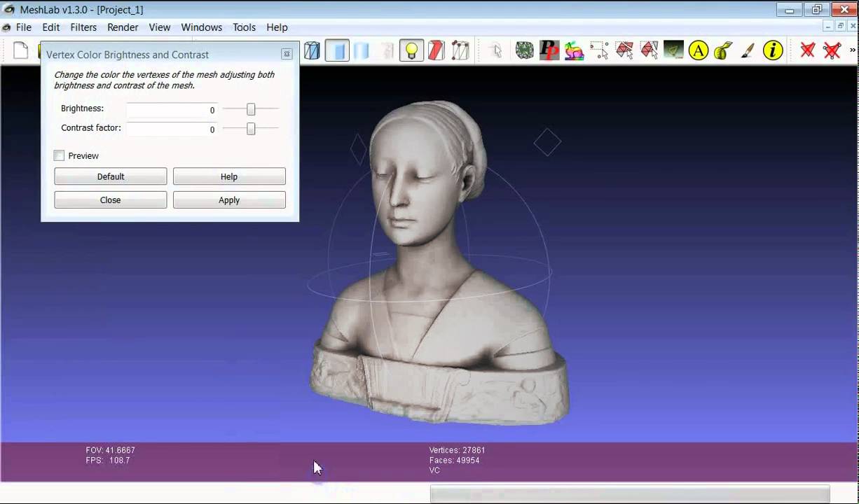Click the Delete selected vertices icon

coord(832,50)
